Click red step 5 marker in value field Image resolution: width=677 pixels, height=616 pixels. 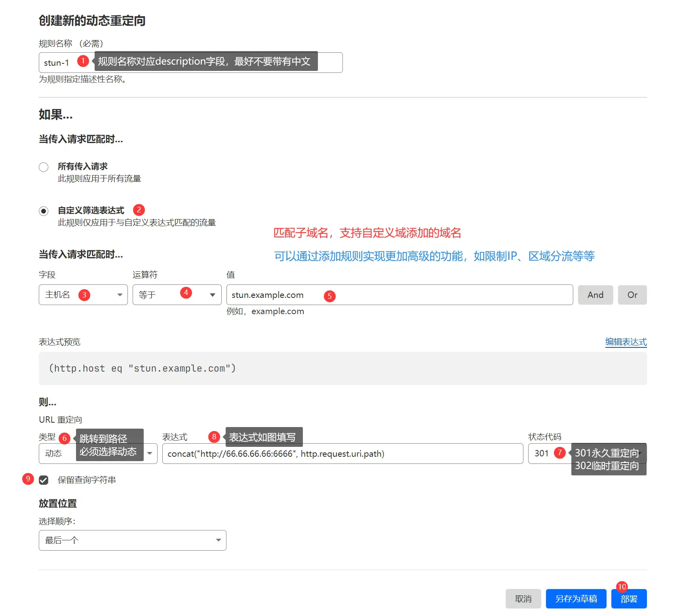(329, 296)
